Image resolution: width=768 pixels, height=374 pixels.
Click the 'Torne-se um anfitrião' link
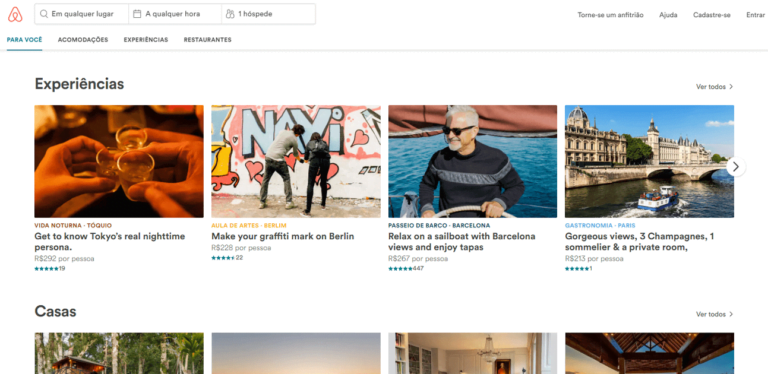point(610,15)
